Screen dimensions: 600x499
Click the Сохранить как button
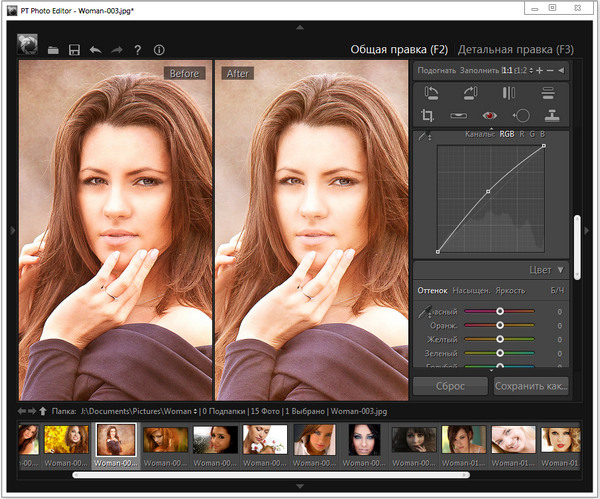pos(531,385)
